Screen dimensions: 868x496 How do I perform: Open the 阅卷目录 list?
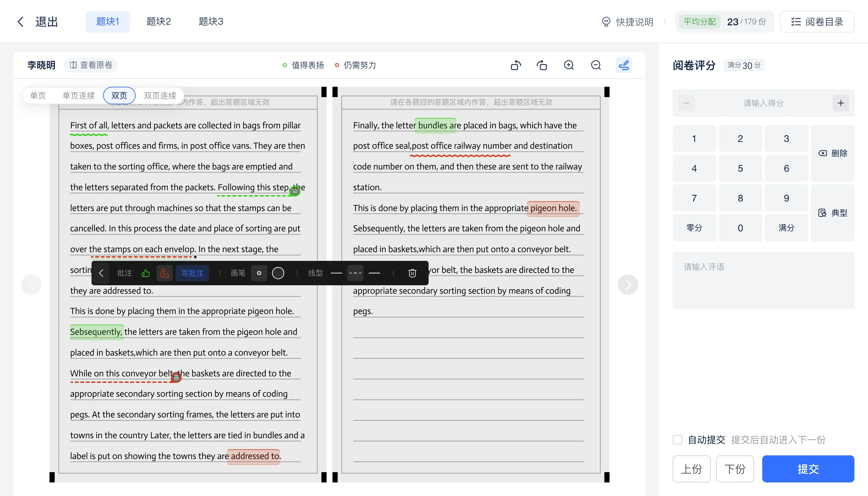click(817, 22)
